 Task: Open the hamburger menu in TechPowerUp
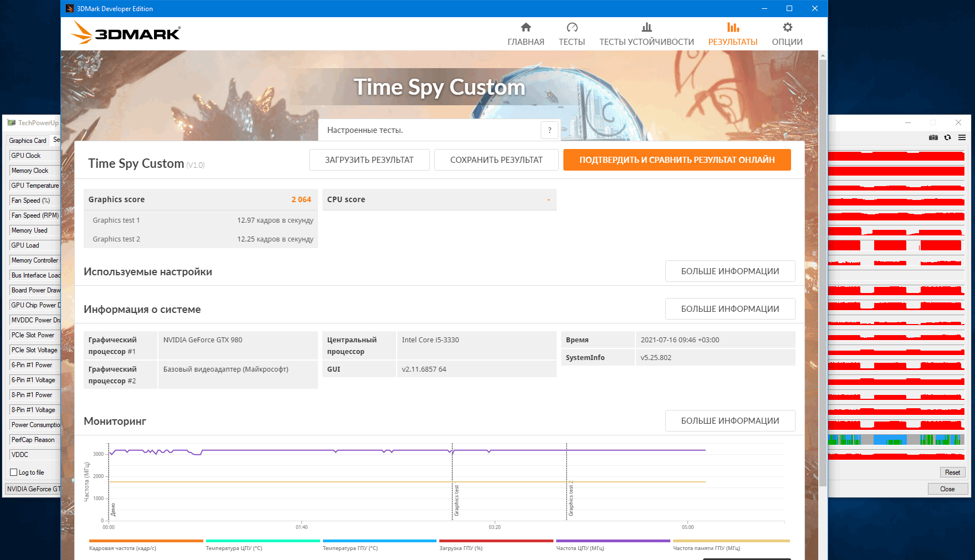tap(962, 137)
